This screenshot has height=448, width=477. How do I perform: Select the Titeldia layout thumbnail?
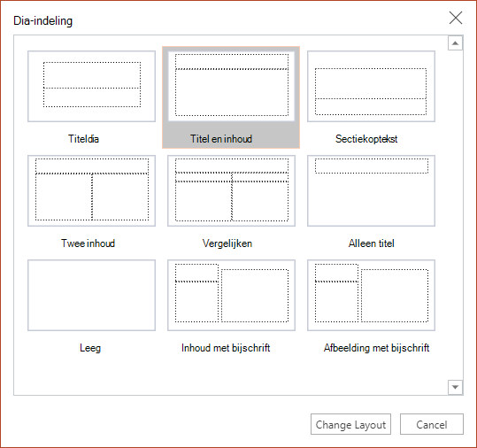click(x=91, y=87)
